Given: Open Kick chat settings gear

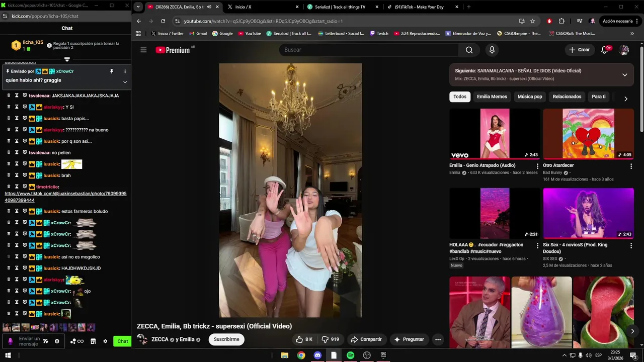Looking at the screenshot, I should tap(105, 341).
